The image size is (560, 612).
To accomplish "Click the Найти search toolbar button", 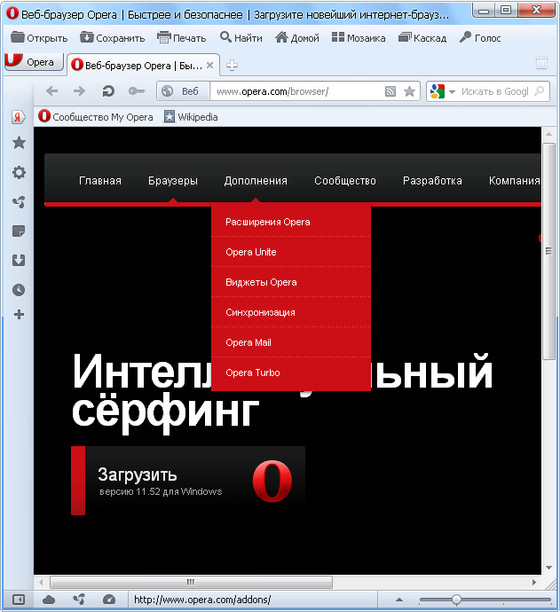I will tap(241, 38).
